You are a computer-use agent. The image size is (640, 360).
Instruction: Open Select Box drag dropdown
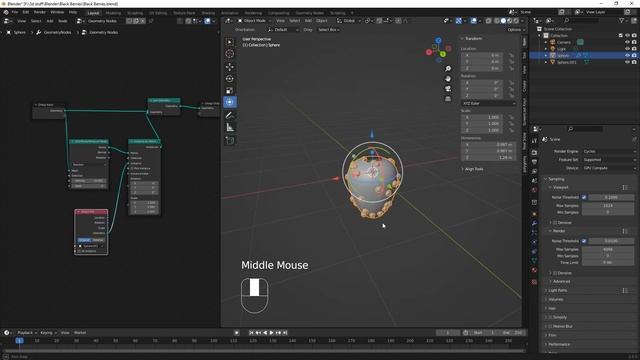[x=329, y=30]
